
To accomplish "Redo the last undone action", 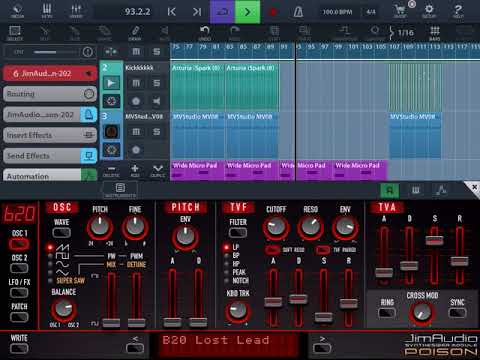I will (x=234, y=33).
